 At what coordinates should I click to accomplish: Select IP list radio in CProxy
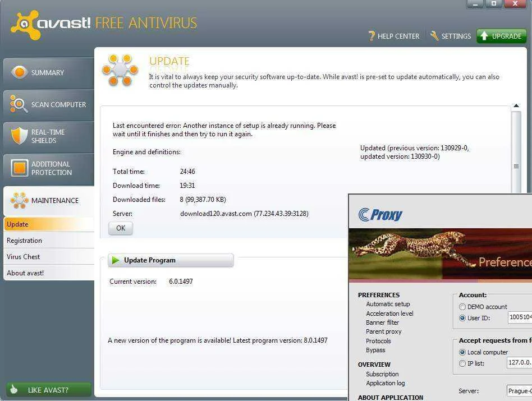point(462,363)
